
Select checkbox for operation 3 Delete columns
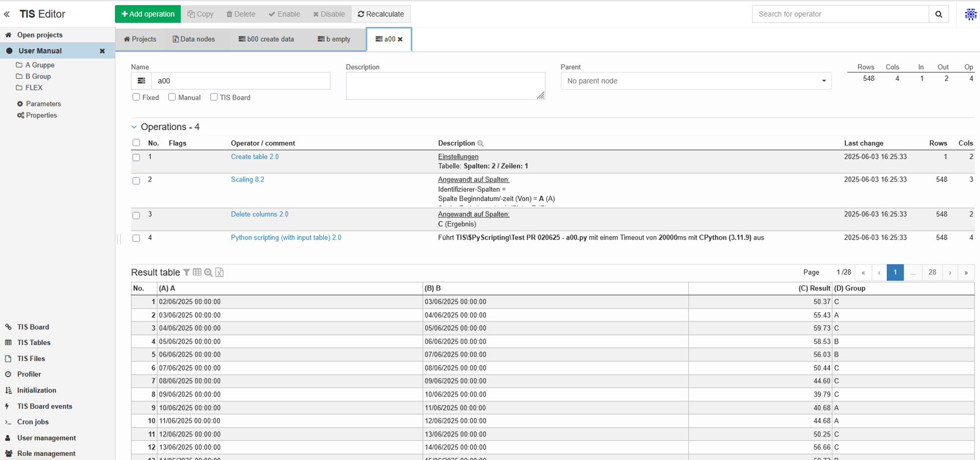(x=136, y=215)
